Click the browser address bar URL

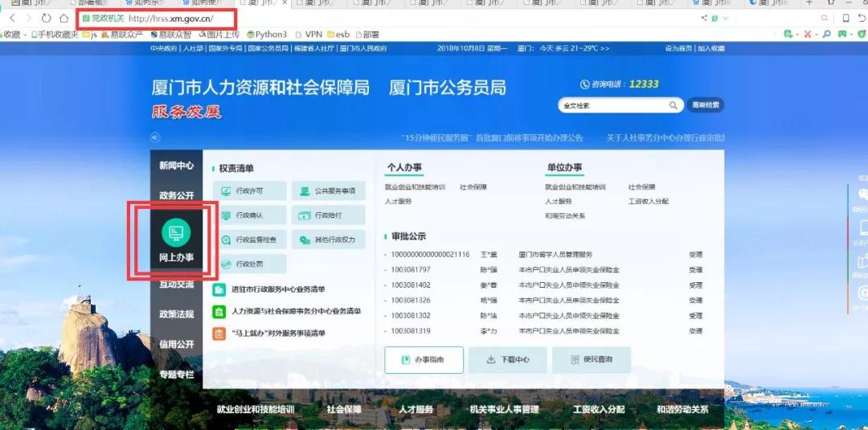pyautogui.click(x=170, y=18)
